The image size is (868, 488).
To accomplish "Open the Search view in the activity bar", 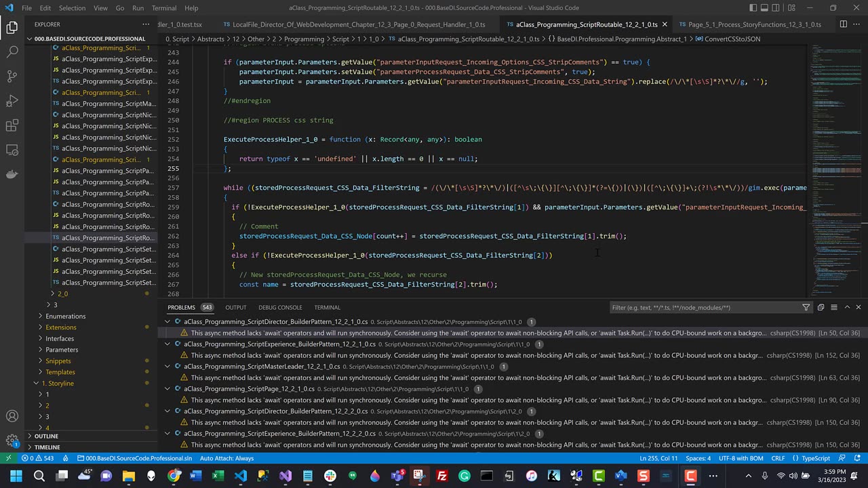I will (x=12, y=52).
